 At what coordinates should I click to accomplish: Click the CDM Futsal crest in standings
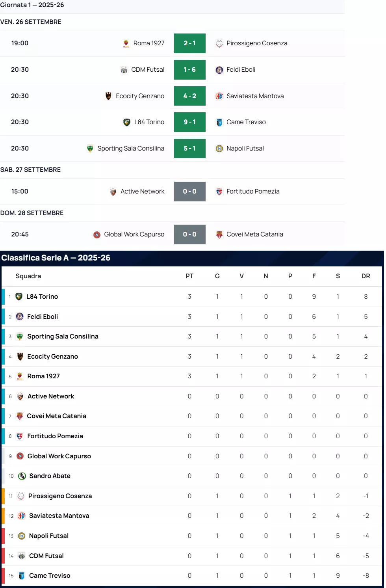(x=22, y=556)
